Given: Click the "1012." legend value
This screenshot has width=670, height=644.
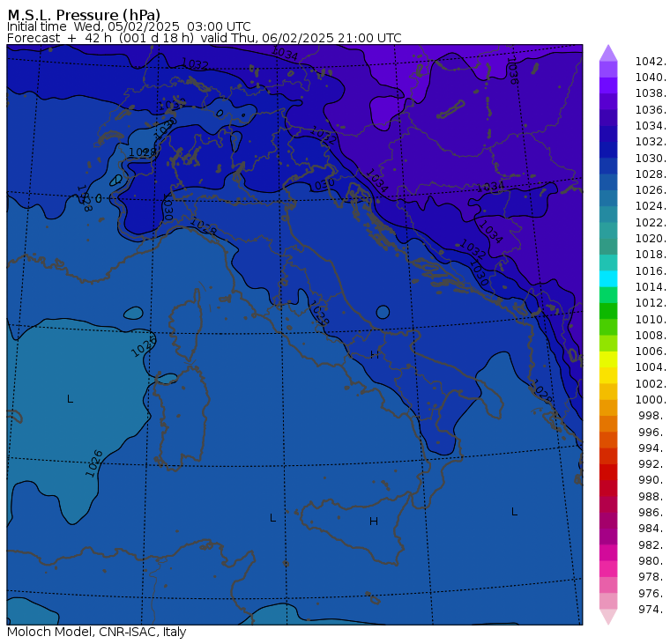Looking at the screenshot, I should tap(651, 303).
